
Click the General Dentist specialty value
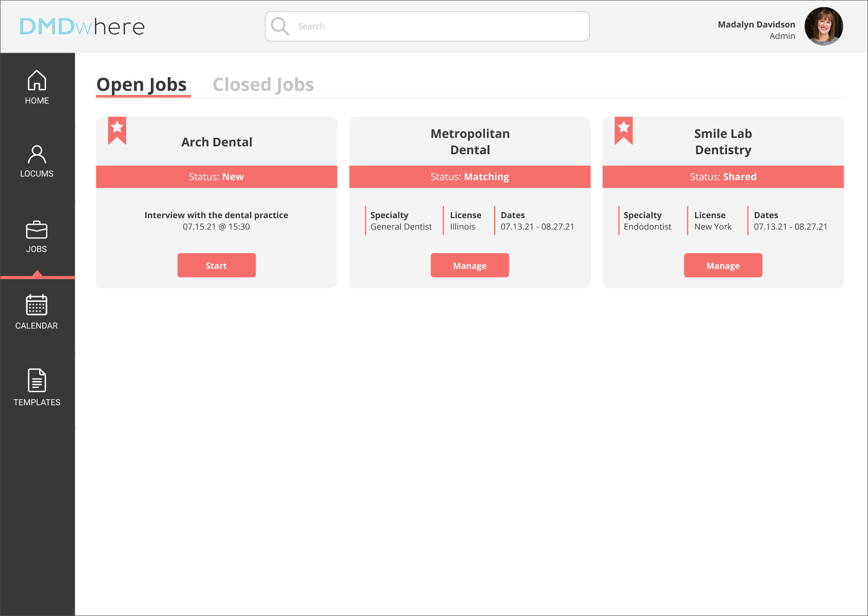pyautogui.click(x=401, y=227)
